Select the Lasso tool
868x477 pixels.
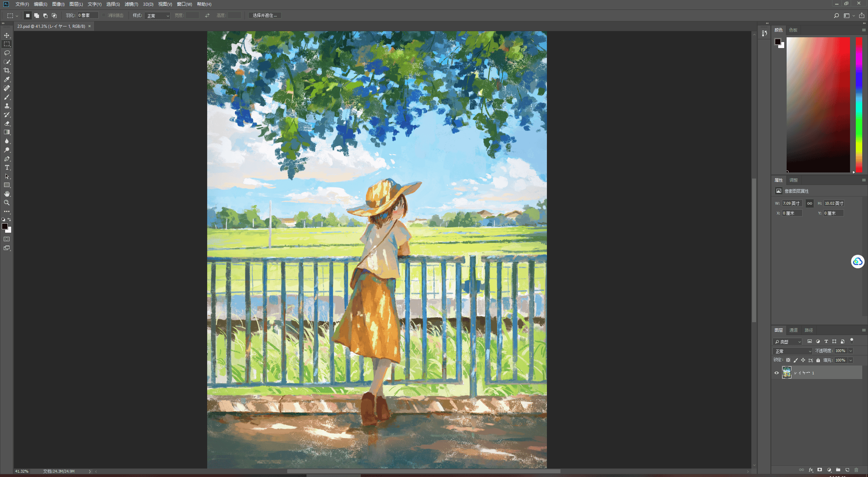(x=7, y=53)
